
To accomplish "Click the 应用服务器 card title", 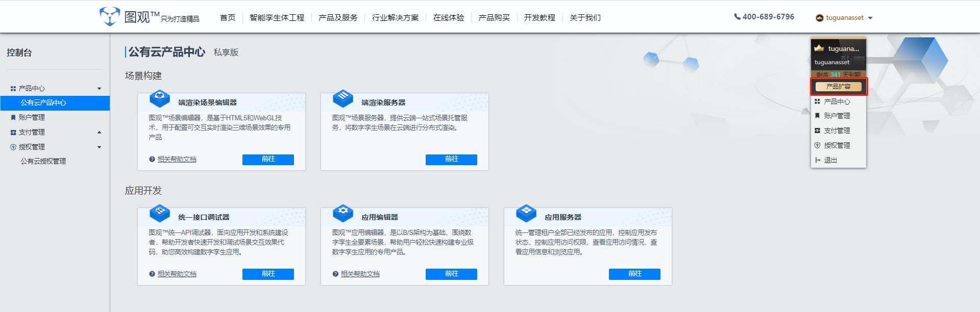I will coord(563,217).
